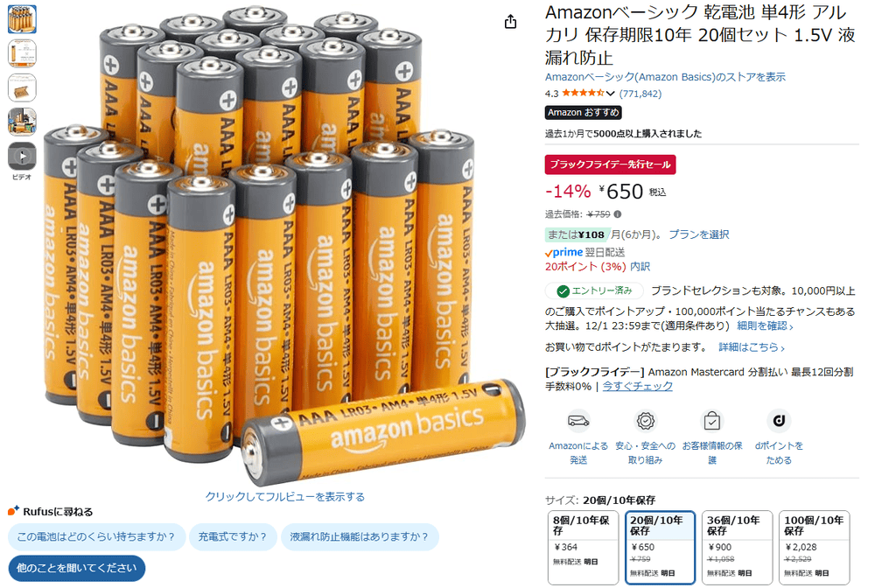The width and height of the screenshot is (875, 588).
Task: Select the 100個/10年保存 size option
Action: click(x=814, y=547)
